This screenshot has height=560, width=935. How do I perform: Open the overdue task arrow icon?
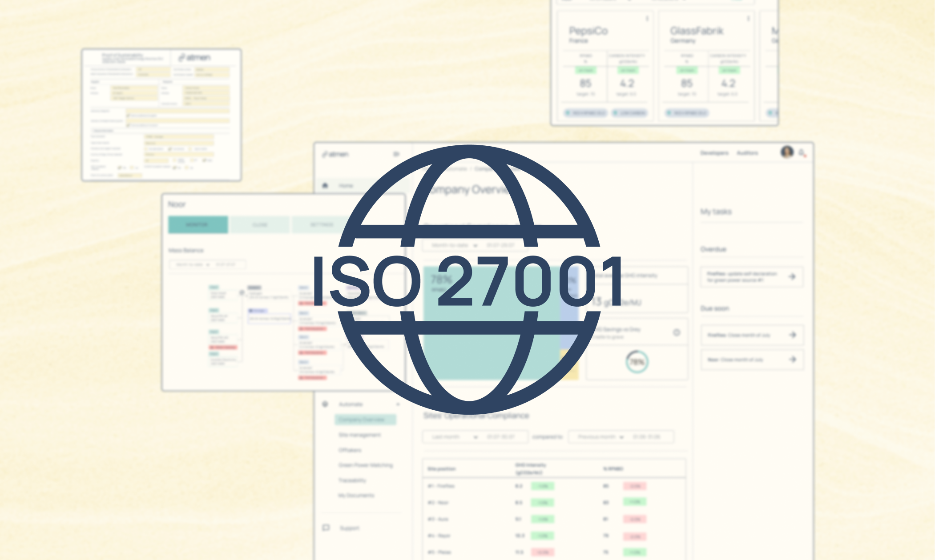pos(792,276)
